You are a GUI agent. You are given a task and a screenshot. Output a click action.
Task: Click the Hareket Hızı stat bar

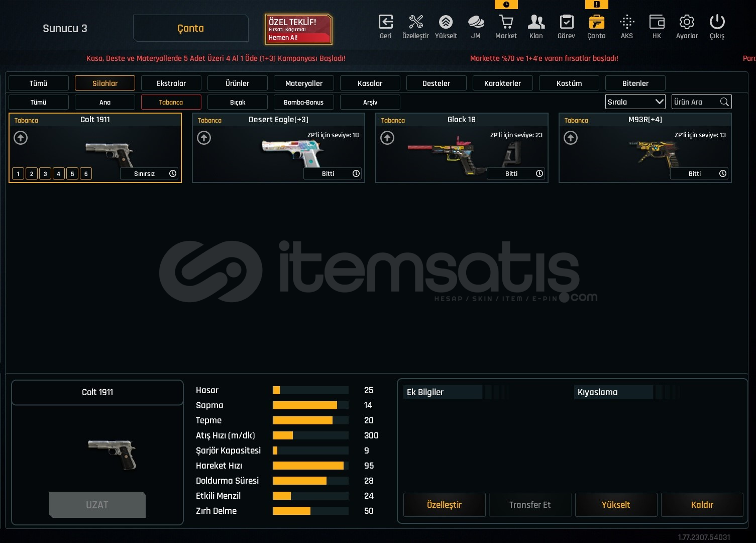pyautogui.click(x=311, y=466)
